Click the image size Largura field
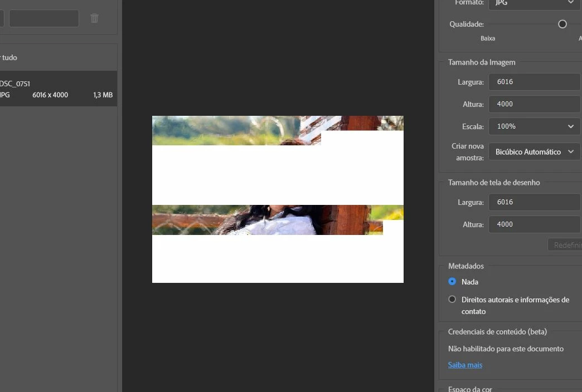This screenshot has width=582, height=392. (535, 82)
